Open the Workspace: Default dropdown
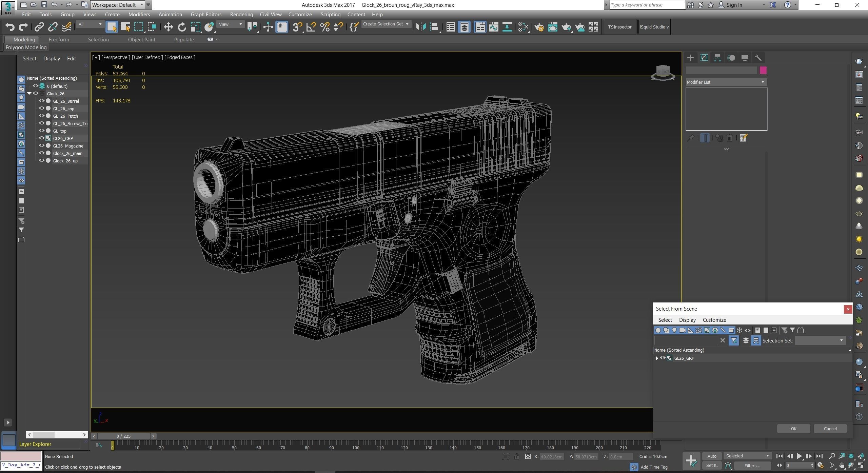Screen dimensions: 868x473 [118, 5]
